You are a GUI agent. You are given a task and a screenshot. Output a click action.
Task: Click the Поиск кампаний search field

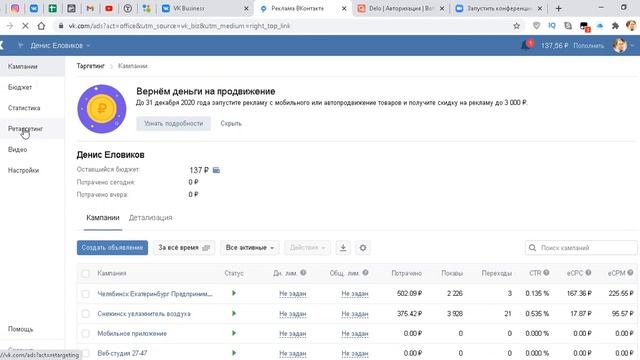[x=581, y=247]
